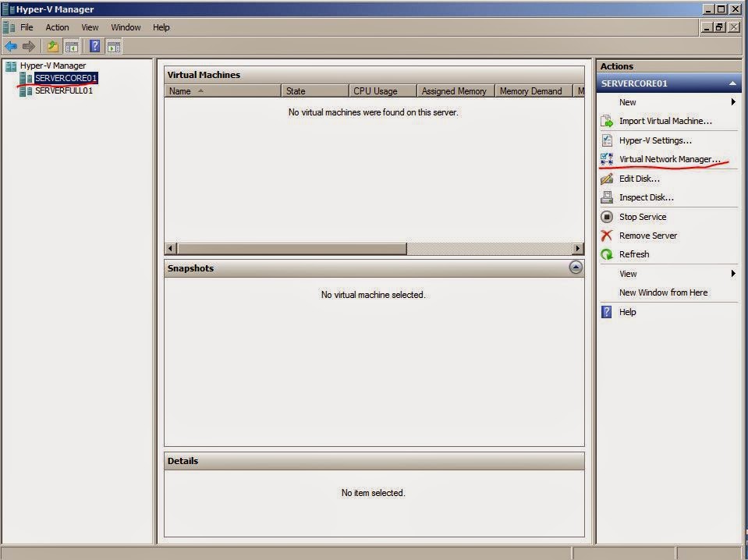Screen dimensions: 748x560
Task: Open the Window menu
Action: (126, 27)
